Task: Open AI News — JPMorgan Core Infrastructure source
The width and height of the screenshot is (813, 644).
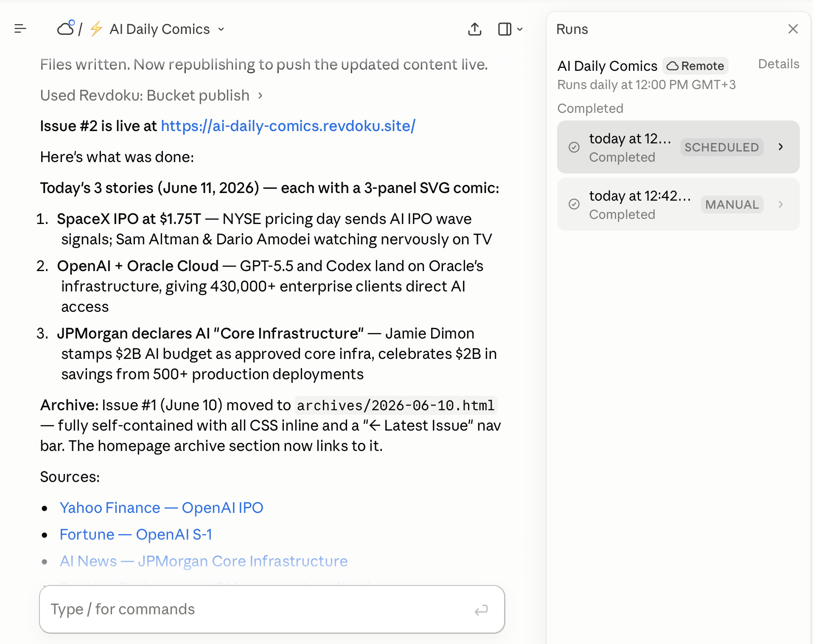Action: (x=204, y=561)
